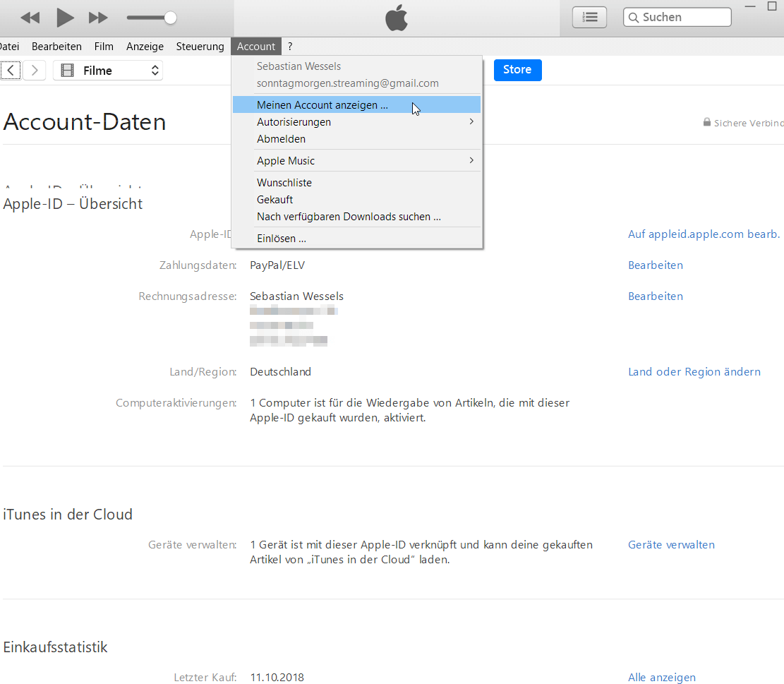
Task: Click the rewind playback button
Action: coord(30,18)
